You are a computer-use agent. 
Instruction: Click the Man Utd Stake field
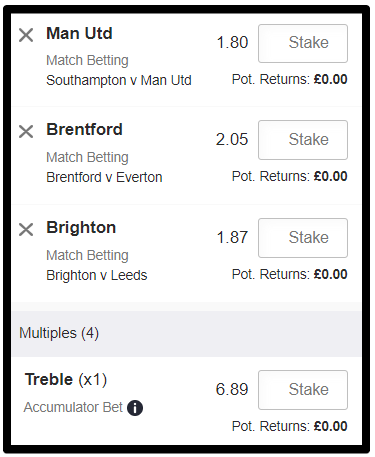click(x=303, y=43)
